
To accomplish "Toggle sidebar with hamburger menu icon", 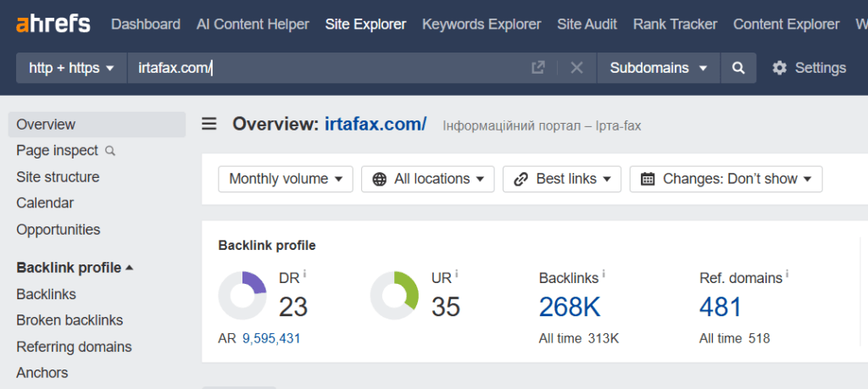I will click(x=209, y=124).
